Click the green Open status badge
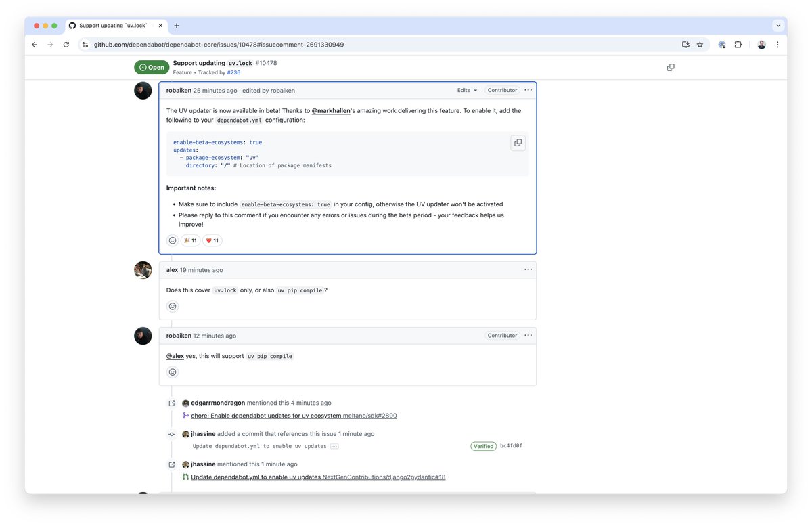Viewport: 812px width, 526px height. (152, 68)
